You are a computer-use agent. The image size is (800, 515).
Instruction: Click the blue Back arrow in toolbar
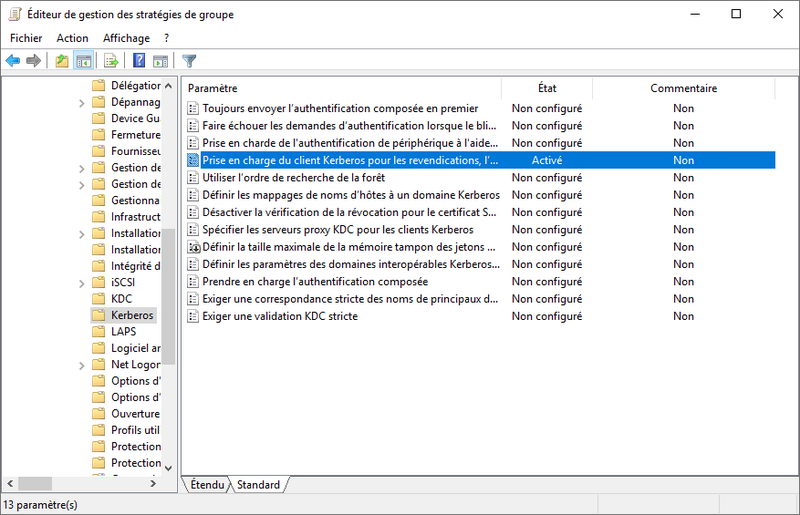pyautogui.click(x=13, y=61)
